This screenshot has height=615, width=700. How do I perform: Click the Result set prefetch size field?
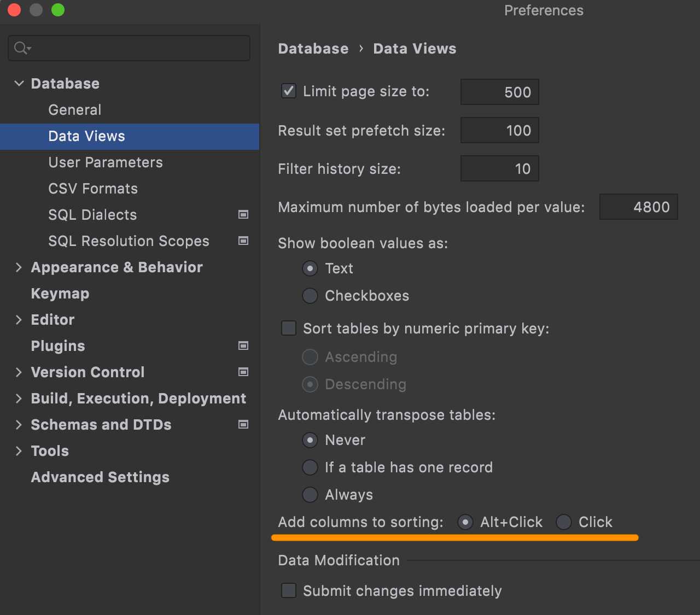pyautogui.click(x=499, y=131)
